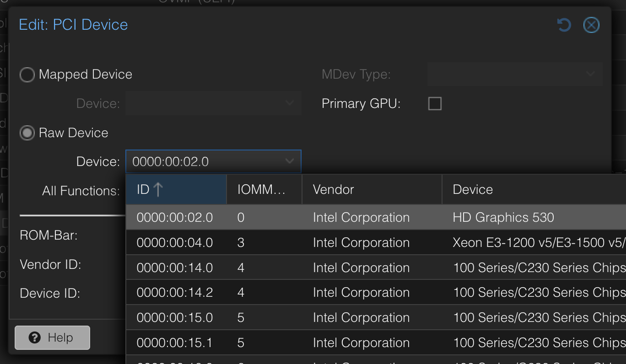626x364 pixels.
Task: Open the MDev Type combo box
Action: pyautogui.click(x=515, y=74)
